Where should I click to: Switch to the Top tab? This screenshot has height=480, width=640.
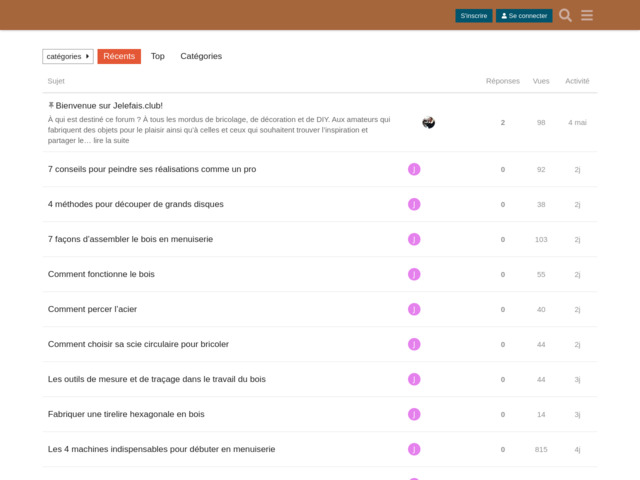coord(158,57)
